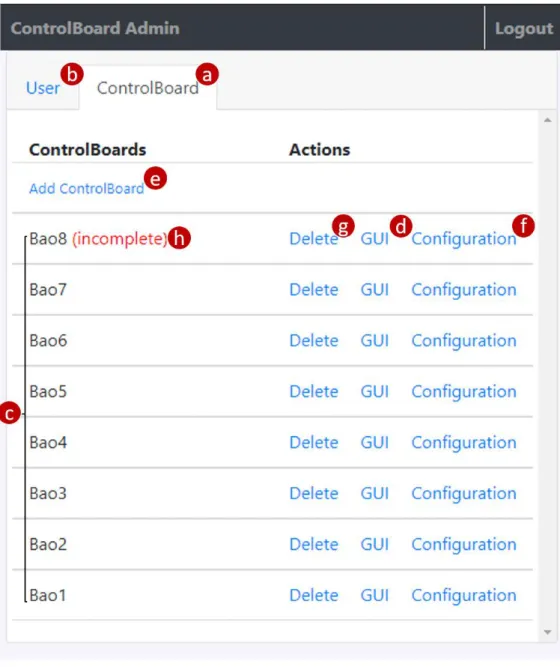Image resolution: width=560 pixels, height=667 pixels.
Task: Open Configuration for Bao2
Action: click(464, 545)
